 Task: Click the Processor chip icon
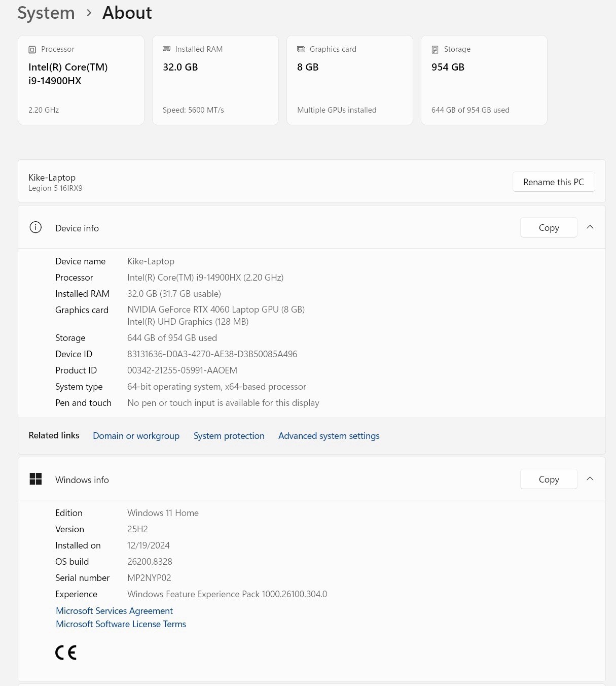click(x=32, y=50)
